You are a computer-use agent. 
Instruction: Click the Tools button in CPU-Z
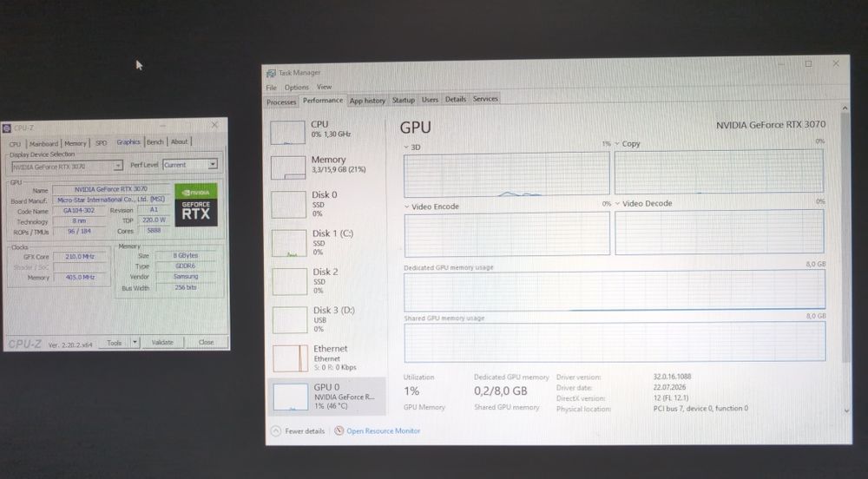(114, 343)
